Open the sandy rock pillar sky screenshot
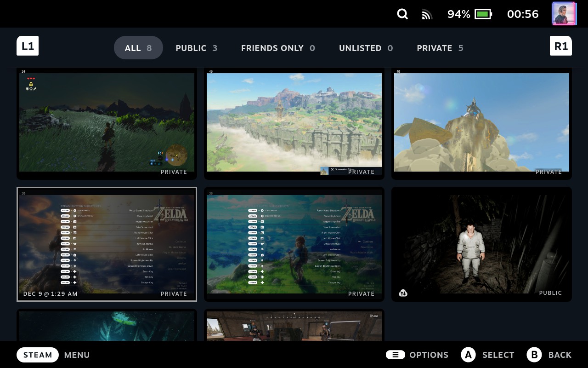 point(481,123)
